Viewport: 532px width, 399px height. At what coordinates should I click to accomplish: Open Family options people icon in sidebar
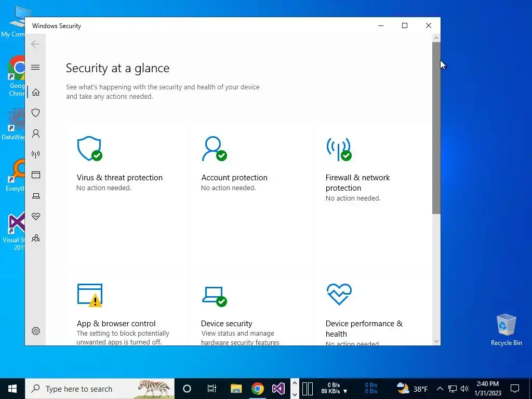click(36, 238)
